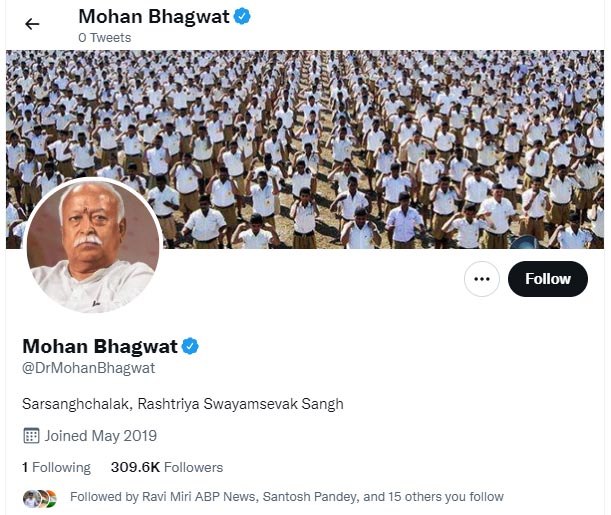The image size is (611, 515).
Task: Click the Sarsanghchalak bio text
Action: click(183, 404)
